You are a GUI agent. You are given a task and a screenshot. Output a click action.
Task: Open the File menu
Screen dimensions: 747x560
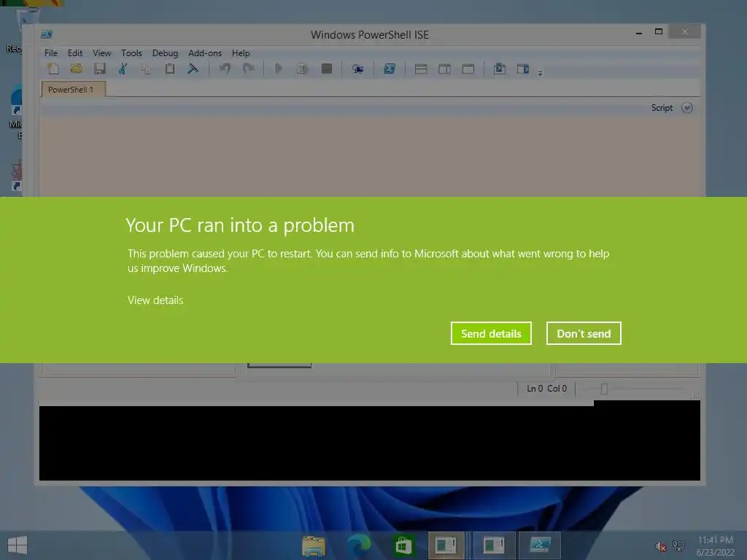coord(51,52)
